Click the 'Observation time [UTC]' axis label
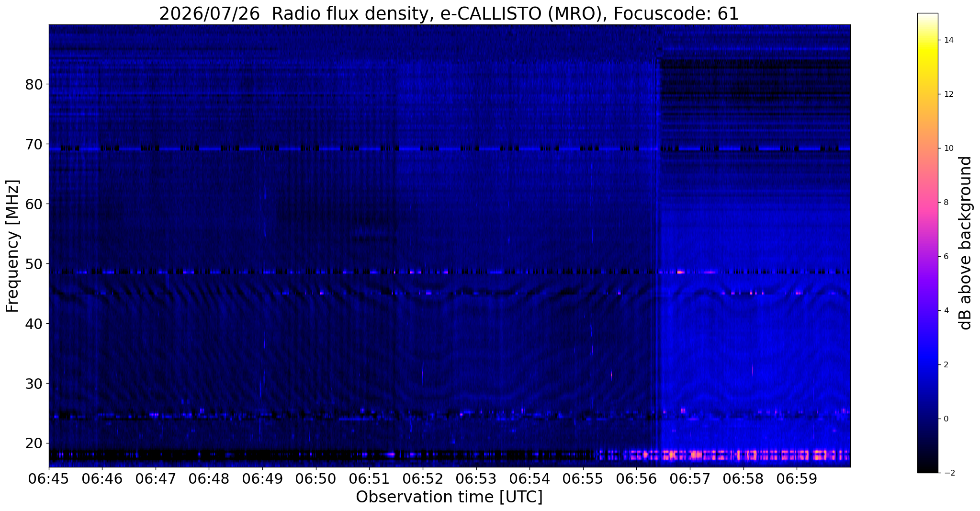Image resolution: width=980 pixels, height=511 pixels. [449, 497]
